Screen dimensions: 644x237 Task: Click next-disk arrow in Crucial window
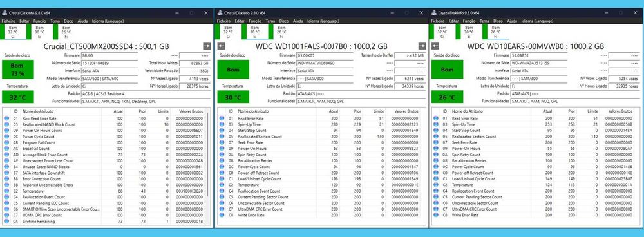point(207,46)
